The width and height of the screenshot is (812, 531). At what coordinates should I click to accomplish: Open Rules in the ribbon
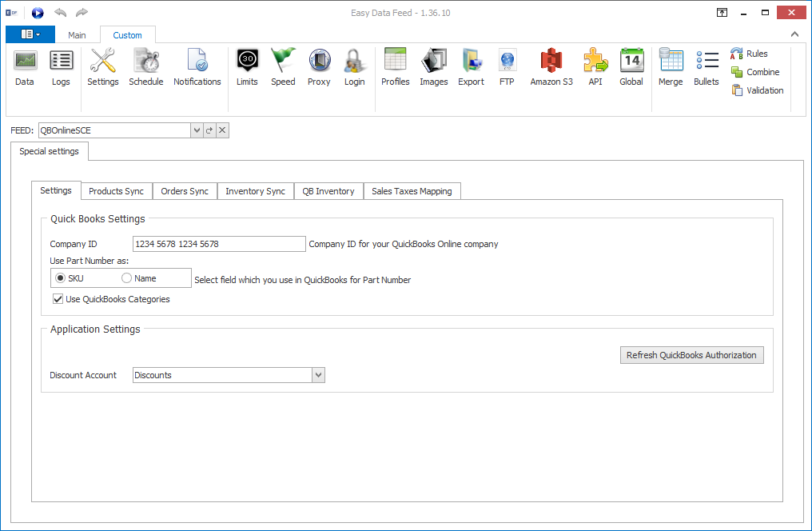(x=749, y=54)
